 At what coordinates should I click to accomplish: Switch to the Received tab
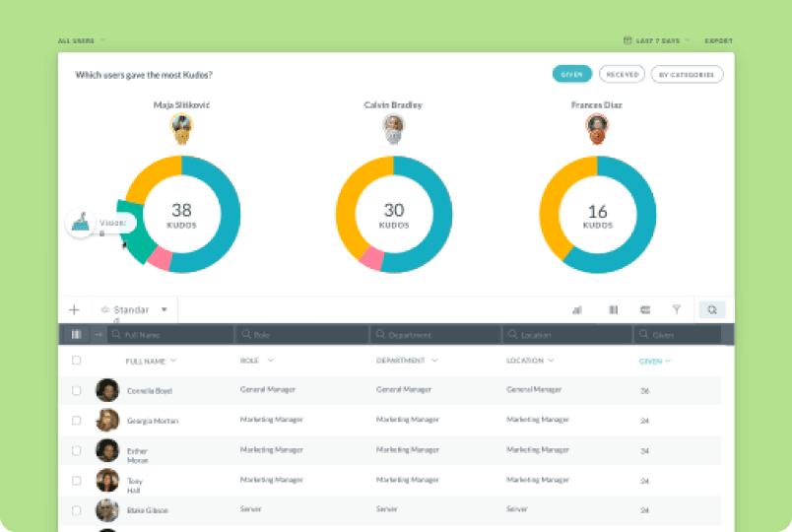click(622, 74)
